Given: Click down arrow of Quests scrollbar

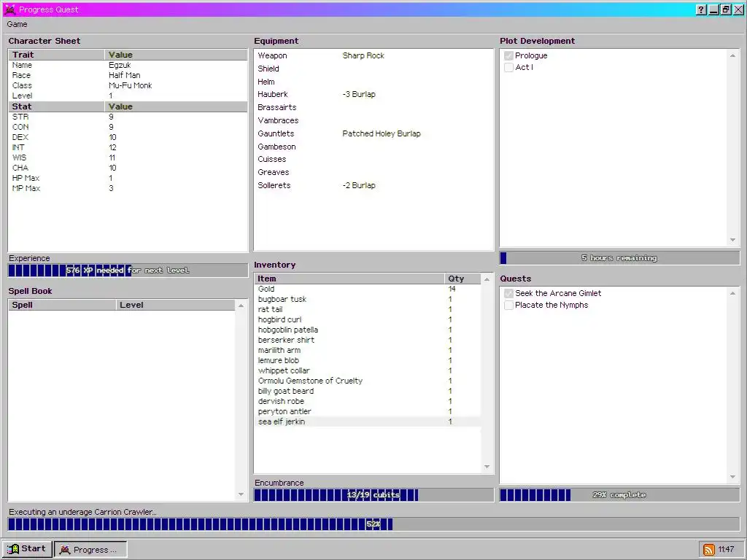Looking at the screenshot, I should coord(732,477).
